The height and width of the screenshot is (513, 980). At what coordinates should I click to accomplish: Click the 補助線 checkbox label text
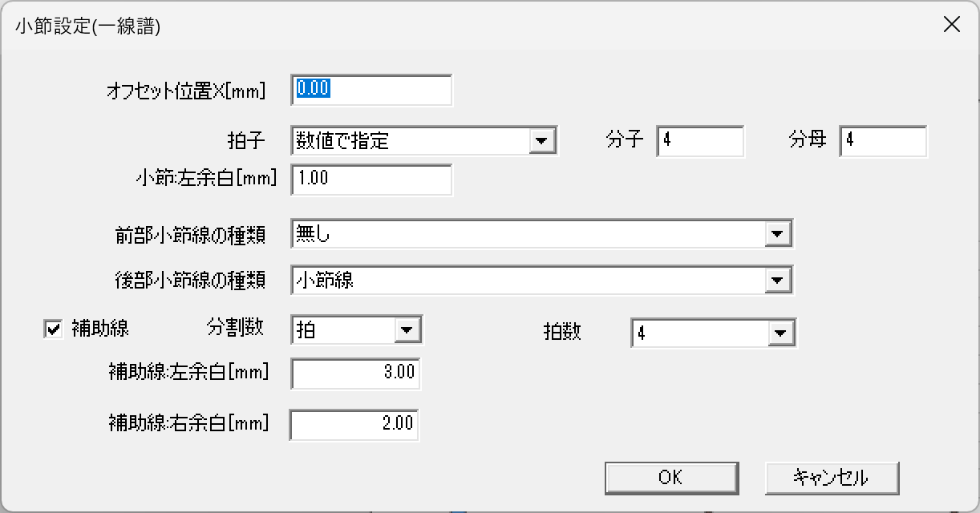[100, 329]
